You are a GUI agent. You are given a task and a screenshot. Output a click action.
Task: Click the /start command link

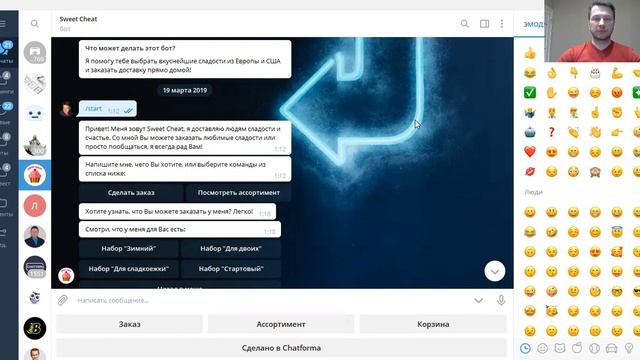(93, 109)
